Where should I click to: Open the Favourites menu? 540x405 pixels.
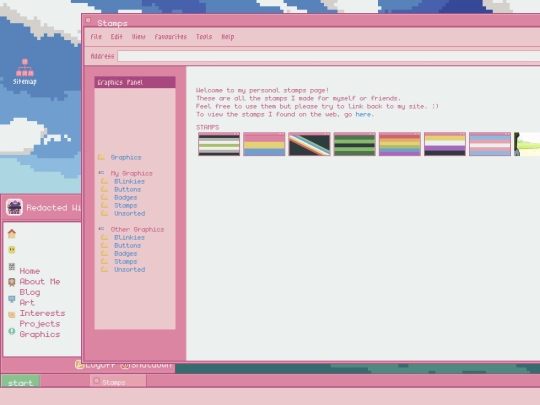(x=170, y=37)
